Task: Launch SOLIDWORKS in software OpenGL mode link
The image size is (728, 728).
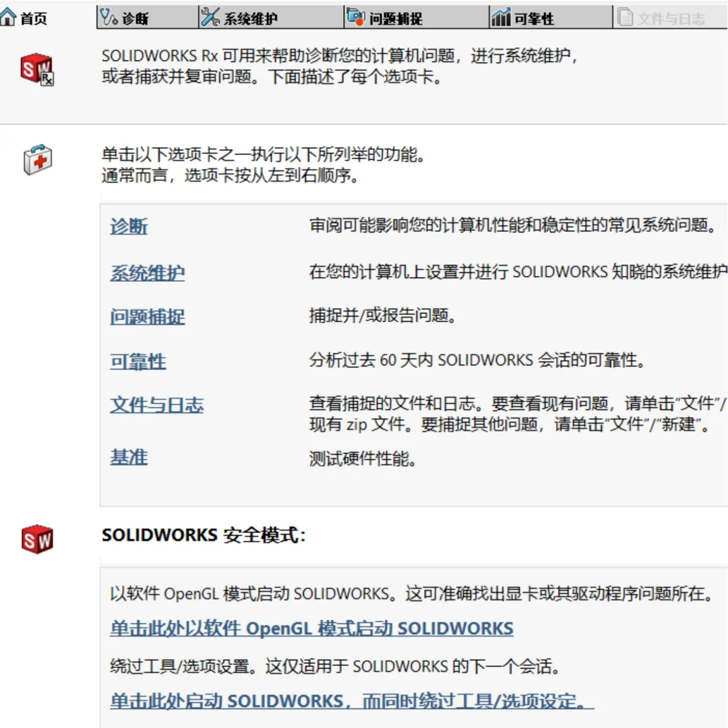Action: point(311,629)
